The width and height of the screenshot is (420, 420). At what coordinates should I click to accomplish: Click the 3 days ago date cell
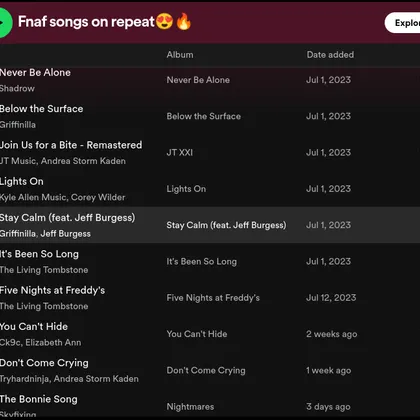(x=328, y=407)
